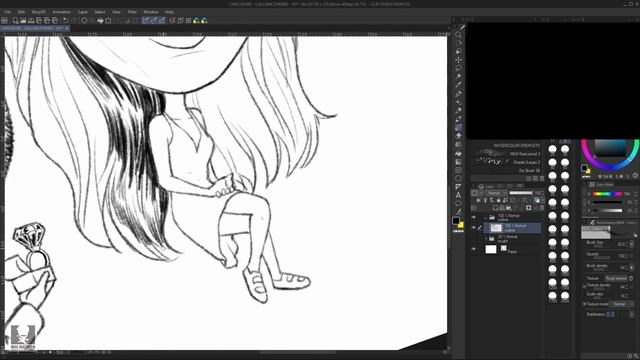Click the main drawing color swatch in tool palette

pos(456,221)
